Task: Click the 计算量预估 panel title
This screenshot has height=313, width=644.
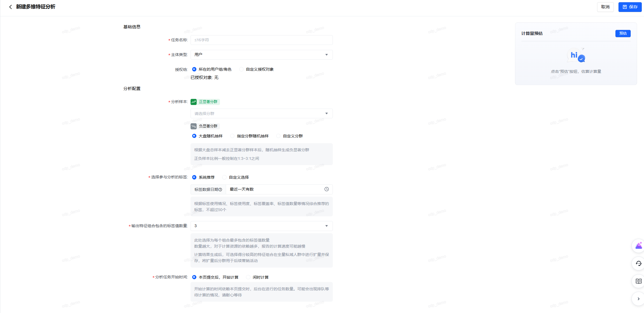Action: point(532,34)
